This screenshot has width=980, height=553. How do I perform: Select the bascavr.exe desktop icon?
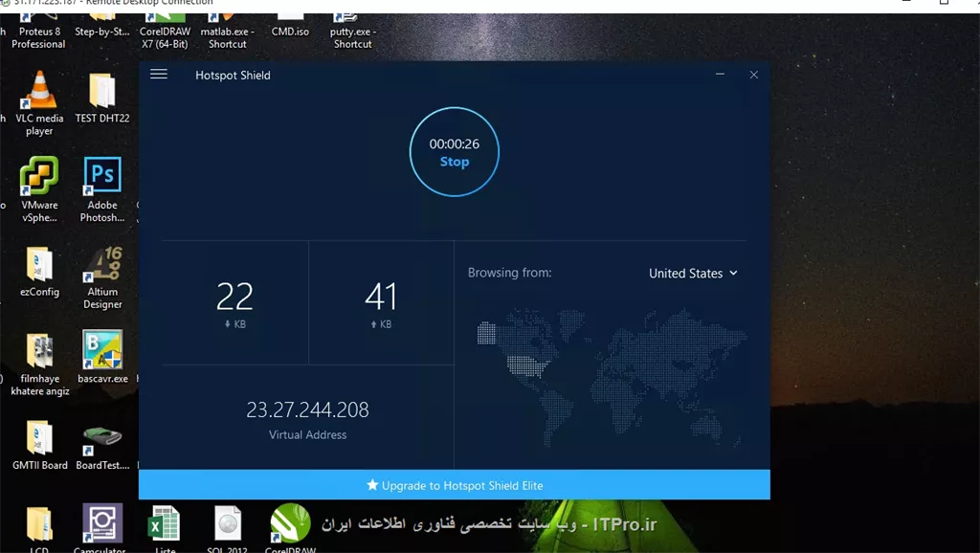pyautogui.click(x=102, y=357)
